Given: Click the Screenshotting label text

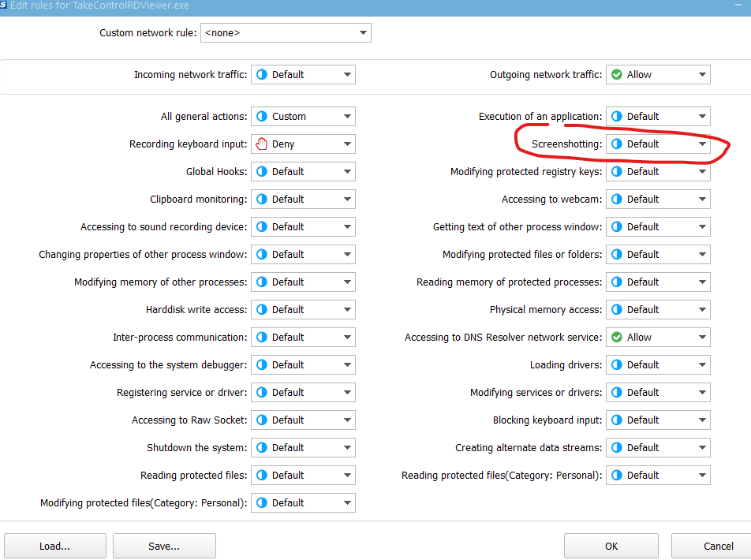Looking at the screenshot, I should [x=566, y=144].
